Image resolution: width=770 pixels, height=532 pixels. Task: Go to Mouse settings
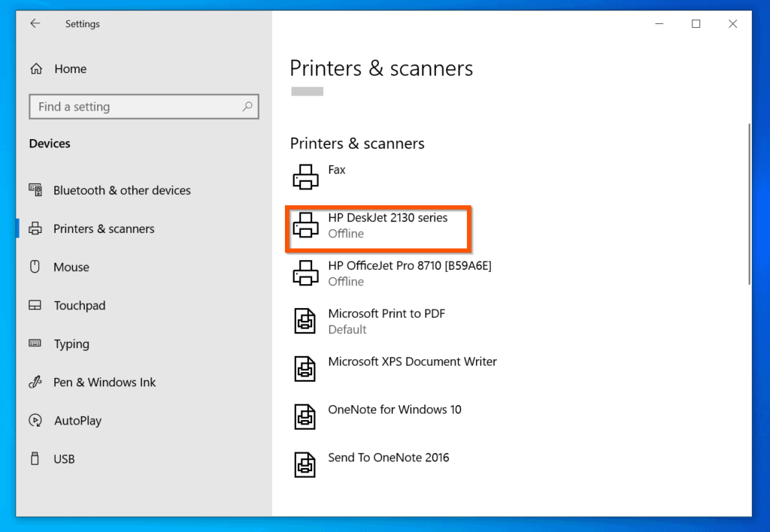[144, 267]
